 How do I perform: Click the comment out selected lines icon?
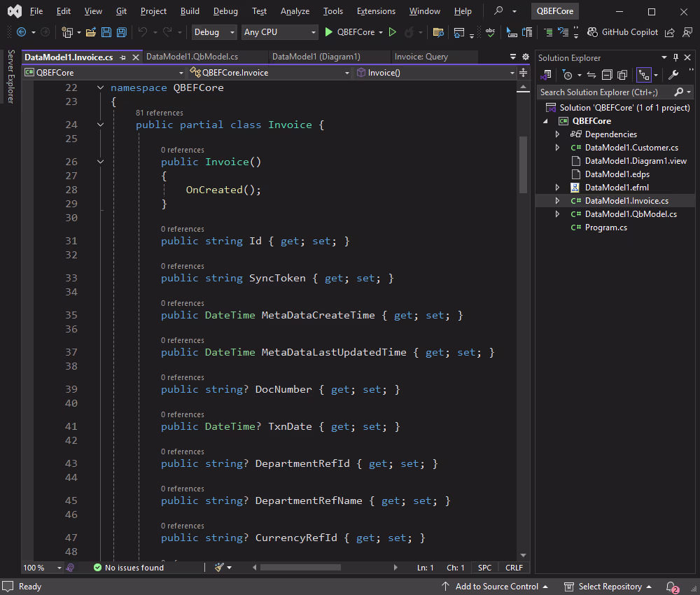pos(548,32)
